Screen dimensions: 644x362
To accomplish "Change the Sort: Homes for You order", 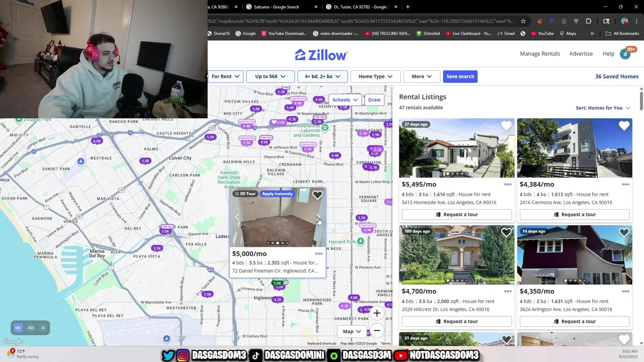I will pyautogui.click(x=603, y=108).
